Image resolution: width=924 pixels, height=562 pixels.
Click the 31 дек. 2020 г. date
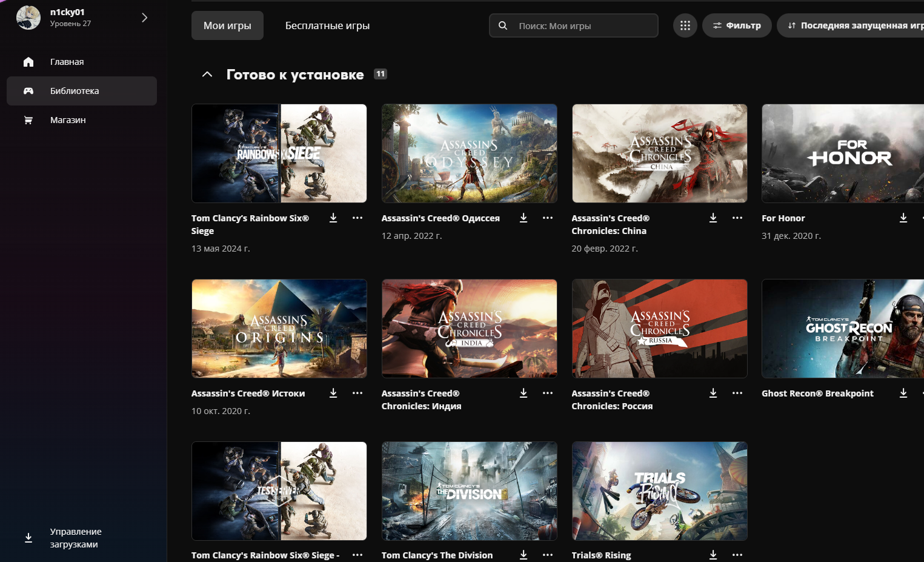[x=791, y=236]
